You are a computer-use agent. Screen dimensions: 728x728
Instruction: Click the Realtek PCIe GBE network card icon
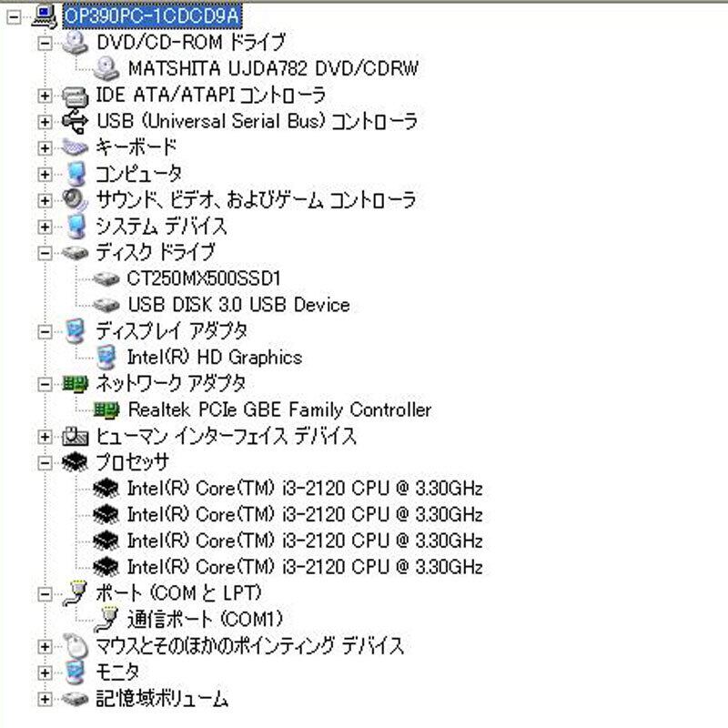tap(106, 410)
